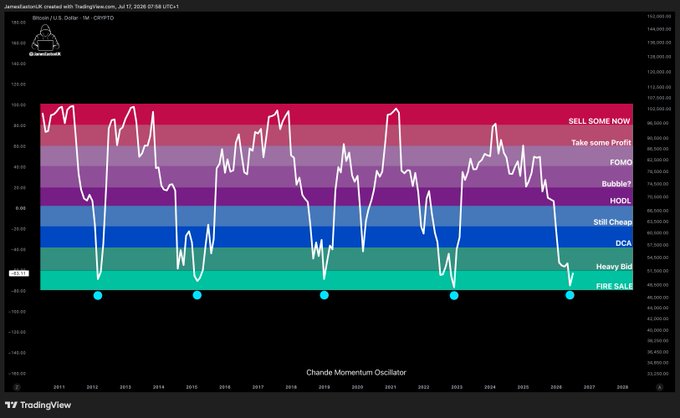Click the 2013 label on the time axis

(125, 387)
